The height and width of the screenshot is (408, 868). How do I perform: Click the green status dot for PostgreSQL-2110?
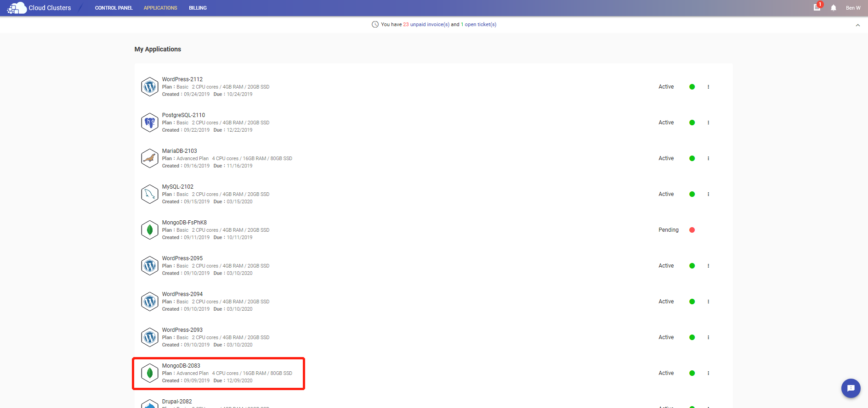692,123
